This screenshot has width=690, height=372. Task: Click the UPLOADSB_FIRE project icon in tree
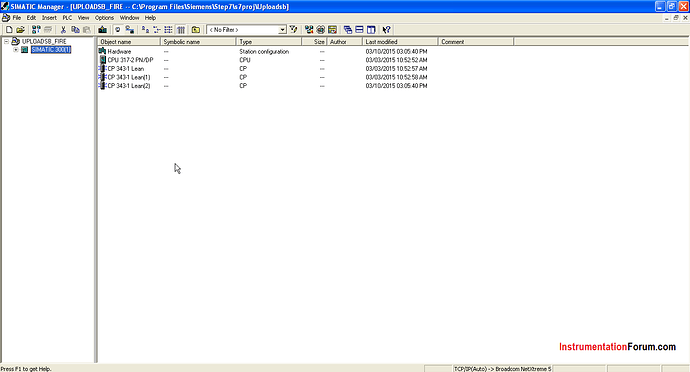click(16, 41)
